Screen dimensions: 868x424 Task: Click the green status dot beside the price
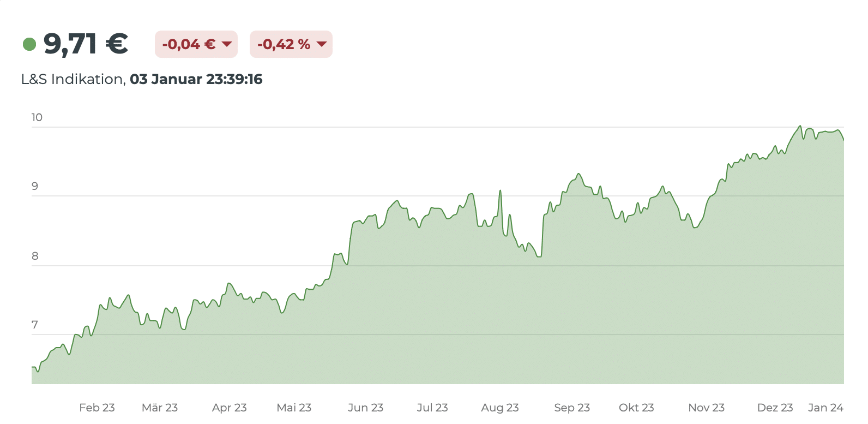pyautogui.click(x=29, y=44)
